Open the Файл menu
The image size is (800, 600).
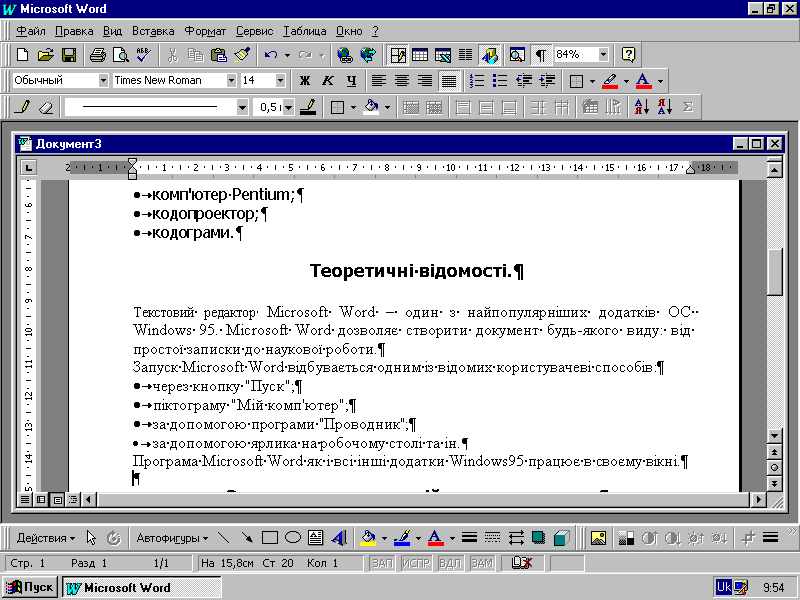point(31,31)
